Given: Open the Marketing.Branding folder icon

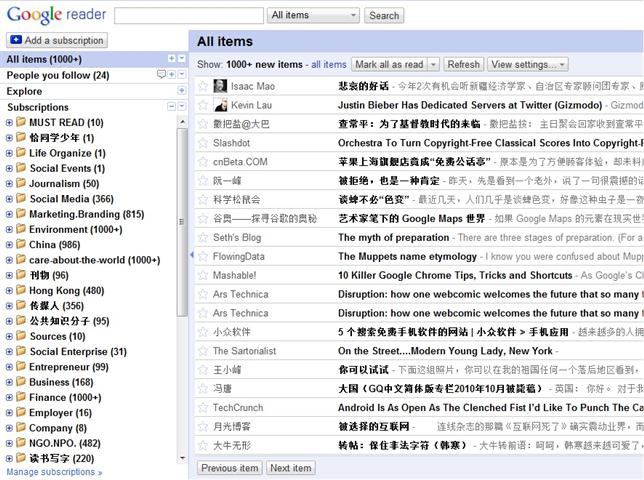Looking at the screenshot, I should (x=21, y=214).
